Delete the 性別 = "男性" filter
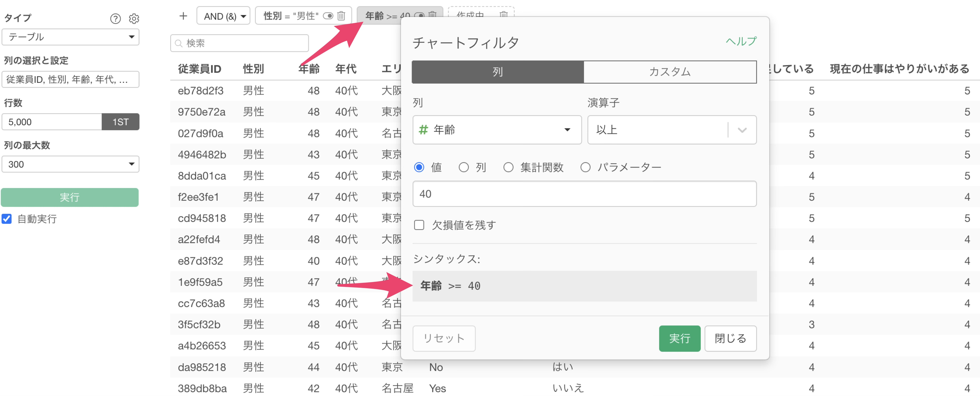980x396 pixels. [x=341, y=16]
